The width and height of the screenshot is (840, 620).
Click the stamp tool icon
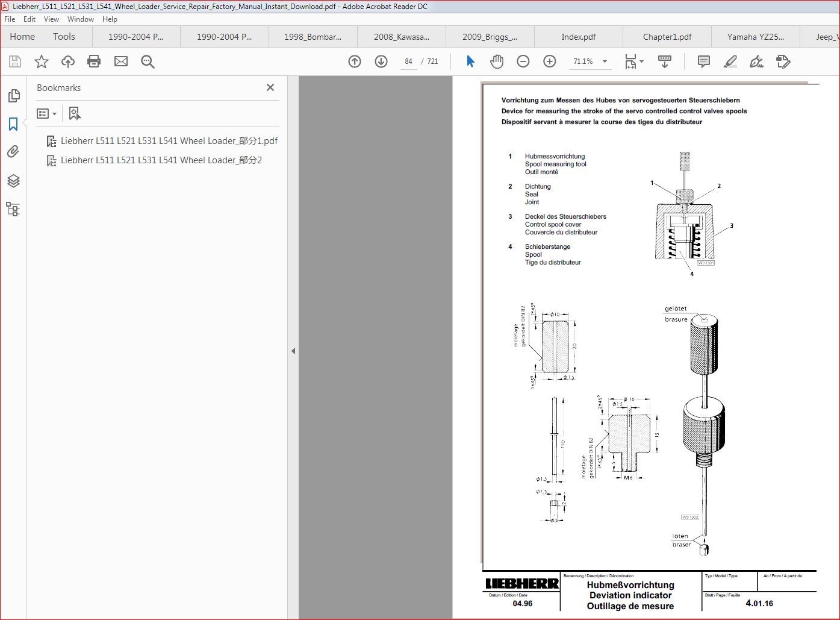(x=783, y=61)
